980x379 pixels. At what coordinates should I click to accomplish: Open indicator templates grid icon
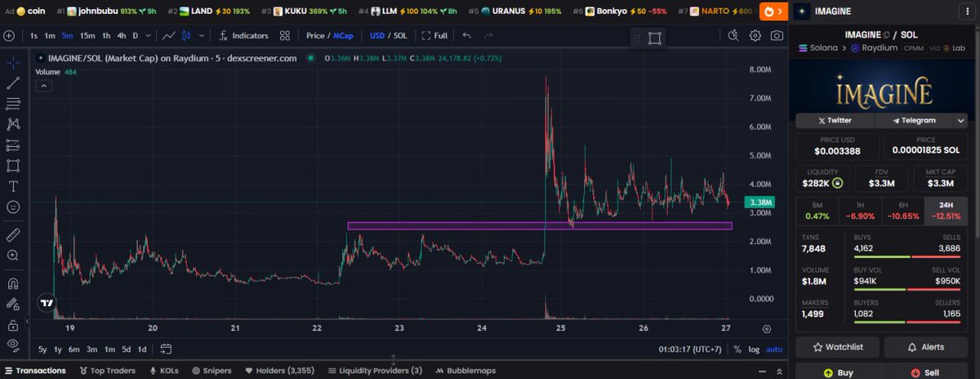(284, 36)
